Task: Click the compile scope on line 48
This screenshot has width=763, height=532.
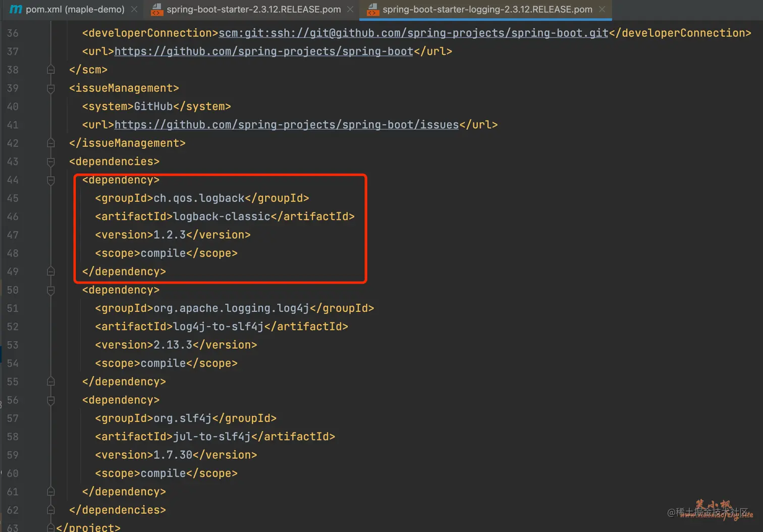Action: [163, 253]
